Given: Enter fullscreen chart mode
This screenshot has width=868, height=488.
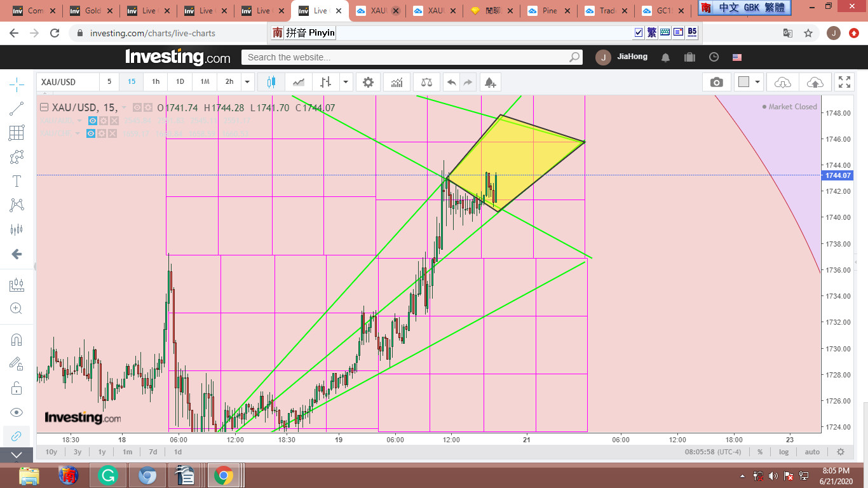Looking at the screenshot, I should [x=844, y=82].
